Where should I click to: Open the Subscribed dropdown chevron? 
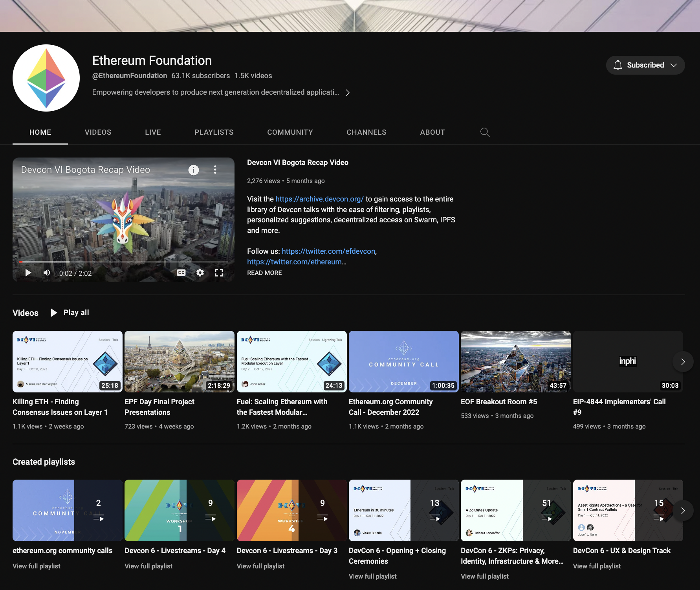pyautogui.click(x=674, y=65)
